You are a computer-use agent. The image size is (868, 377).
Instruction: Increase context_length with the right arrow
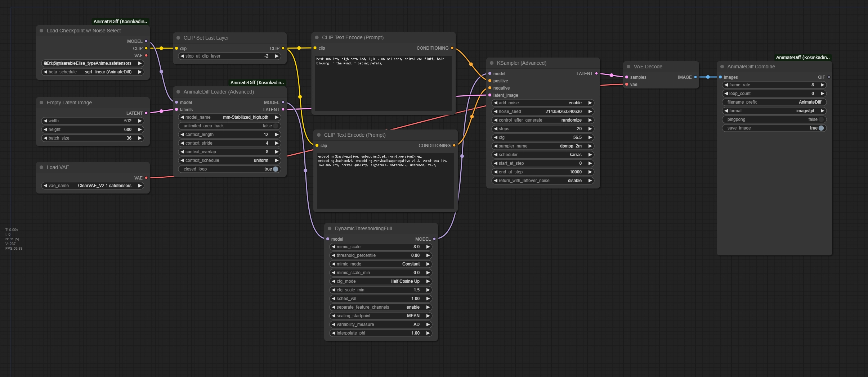[x=277, y=135]
